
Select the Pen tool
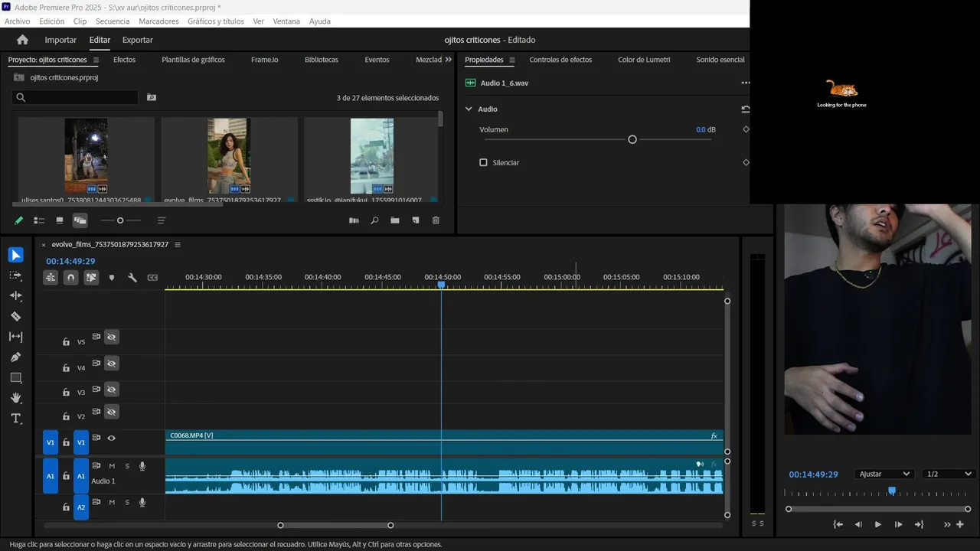coord(15,357)
